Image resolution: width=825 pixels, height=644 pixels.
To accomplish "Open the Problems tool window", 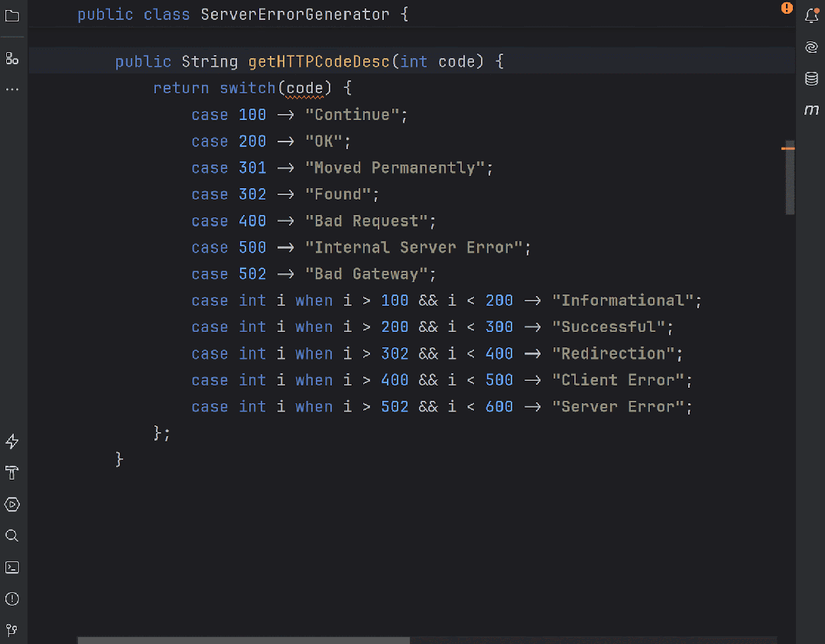I will 11,598.
